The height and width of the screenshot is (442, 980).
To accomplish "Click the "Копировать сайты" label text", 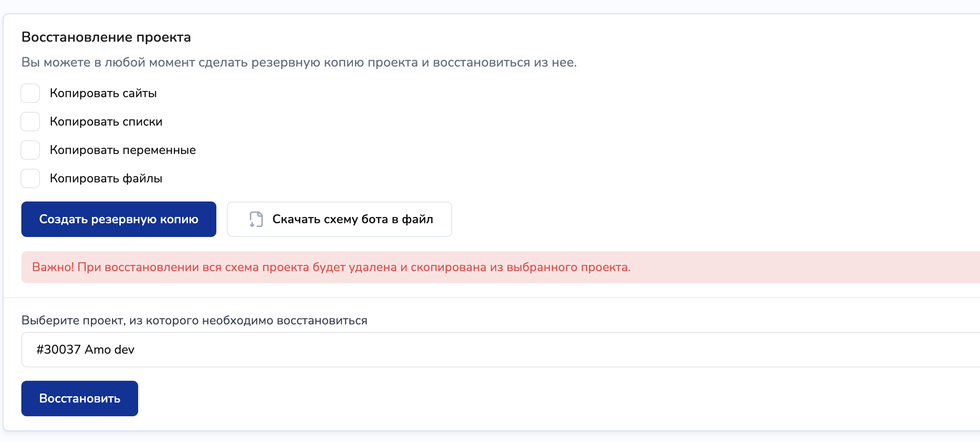I will coord(103,93).
